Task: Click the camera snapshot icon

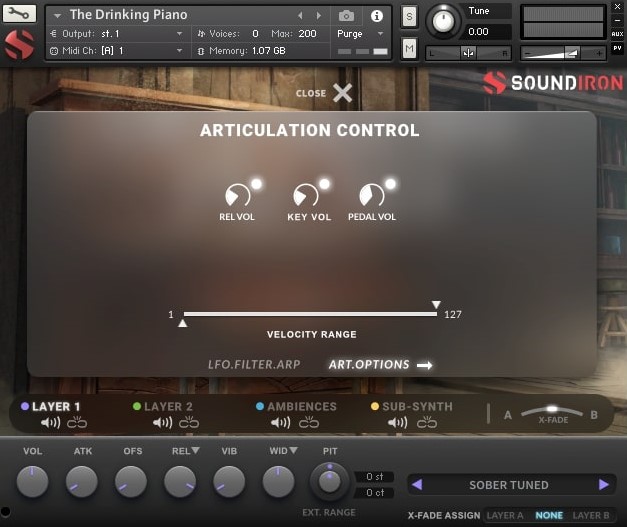Action: tap(346, 16)
